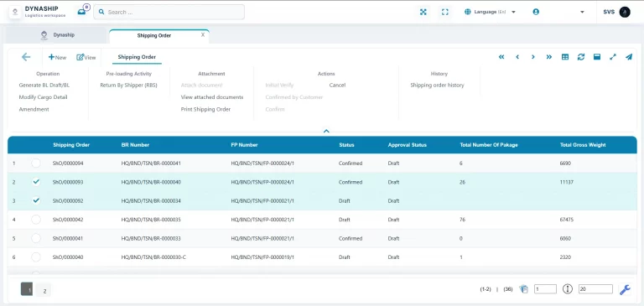Open the grid view icon
Viewport: 644px width, 306px height.
pyautogui.click(x=565, y=57)
